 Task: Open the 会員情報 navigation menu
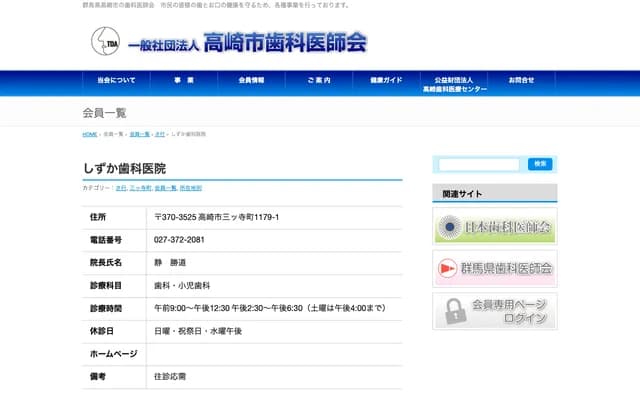pos(251,80)
